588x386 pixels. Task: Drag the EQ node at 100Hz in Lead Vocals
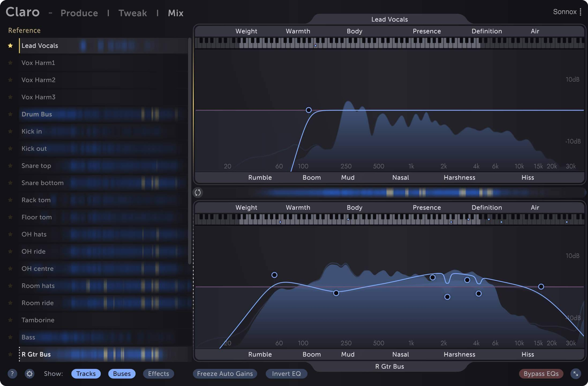(309, 110)
